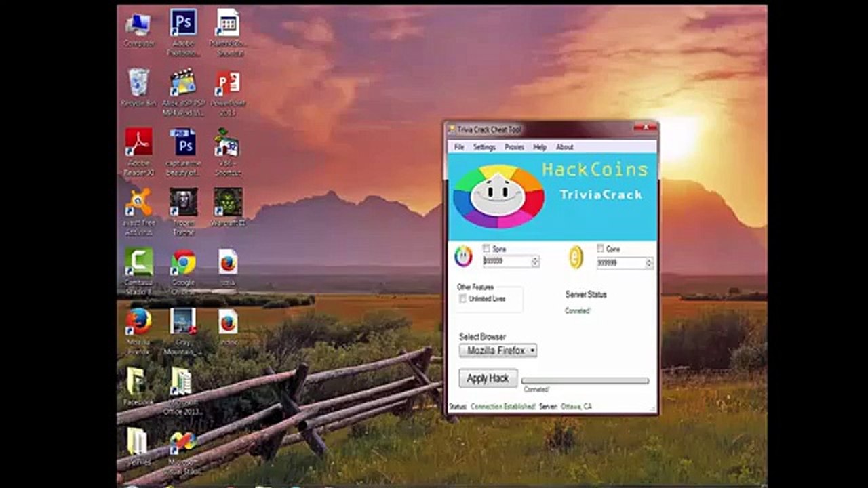Viewport: 868px width, 488px height.
Task: Open the Facebook folder icon
Action: point(136,381)
